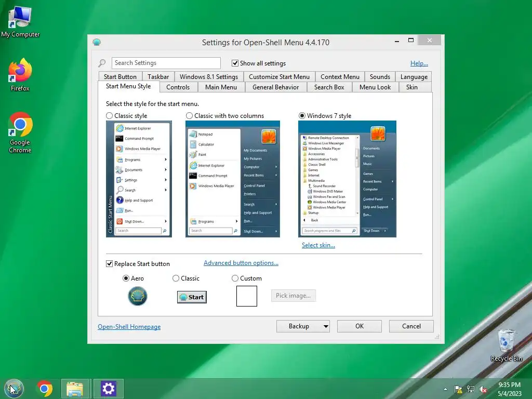Open the Windows 8.1 Settings tab

pos(209,77)
